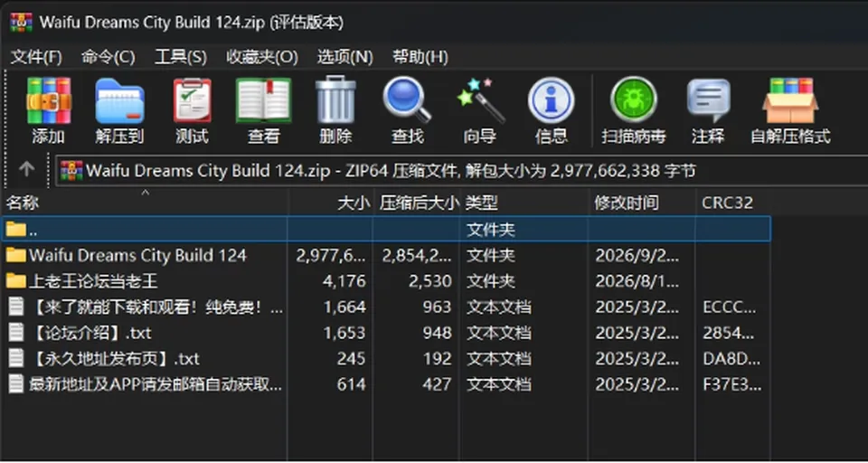Sort by the 修改时间 column header
The image size is (868, 463).
click(642, 203)
